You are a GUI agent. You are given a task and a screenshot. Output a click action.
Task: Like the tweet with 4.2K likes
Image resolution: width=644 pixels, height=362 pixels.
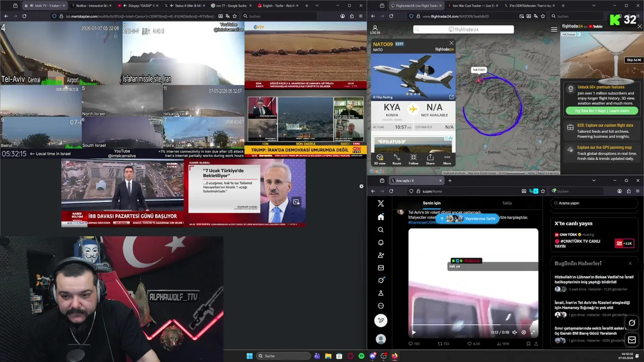pos(473,344)
